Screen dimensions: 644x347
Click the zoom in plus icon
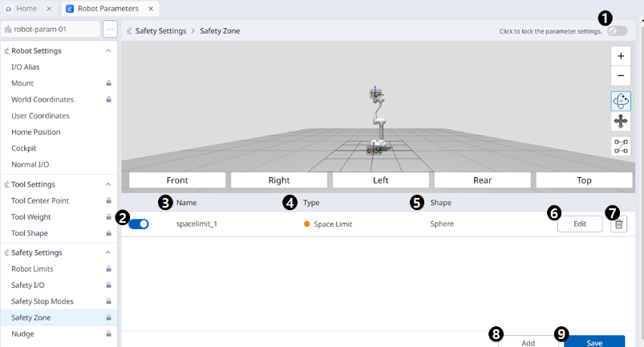pos(621,56)
